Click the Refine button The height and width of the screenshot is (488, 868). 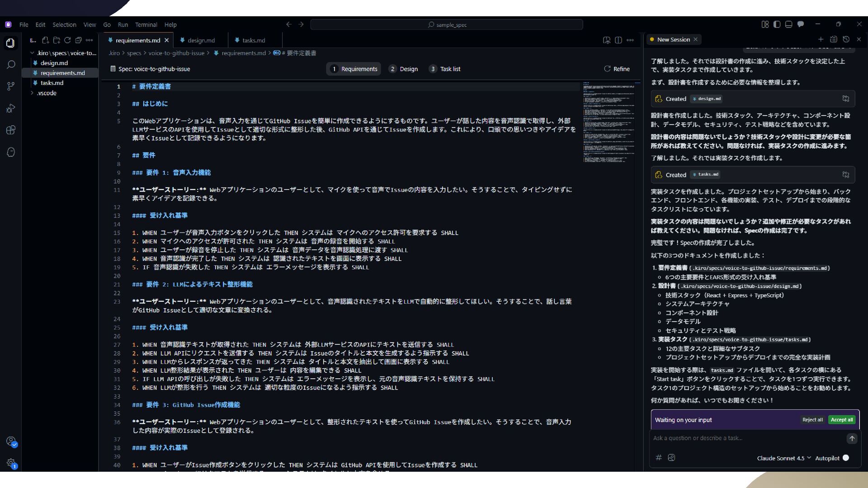click(x=617, y=69)
